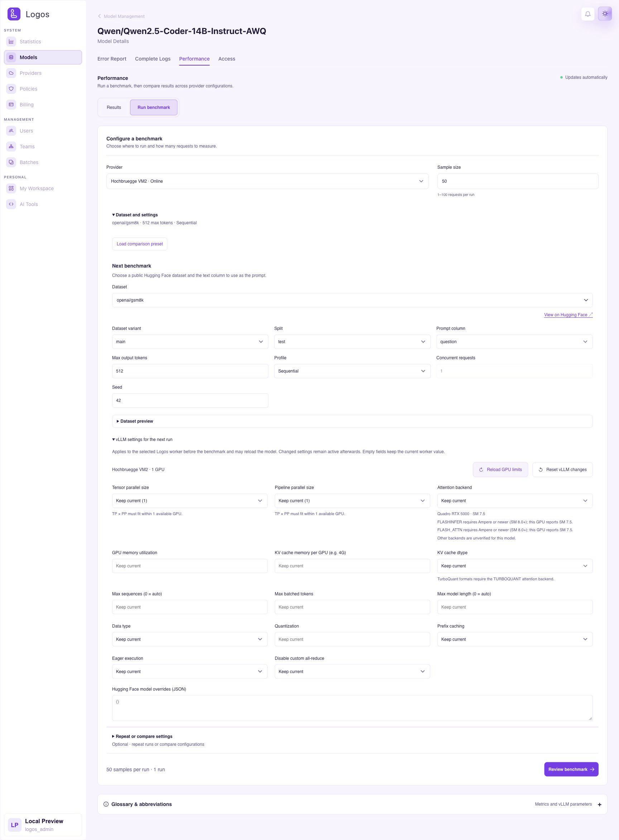Image resolution: width=619 pixels, height=840 pixels.
Task: Switch to the Results view
Action: (x=114, y=107)
